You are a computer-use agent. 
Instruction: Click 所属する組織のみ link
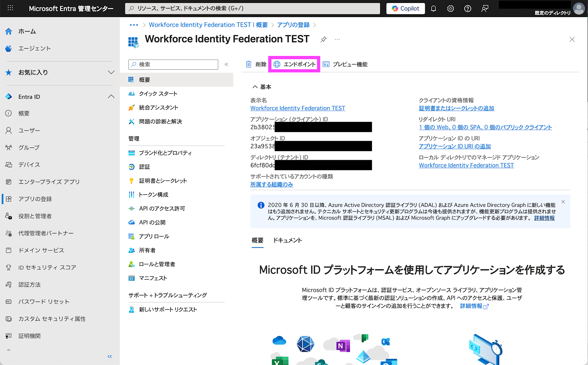tap(272, 184)
